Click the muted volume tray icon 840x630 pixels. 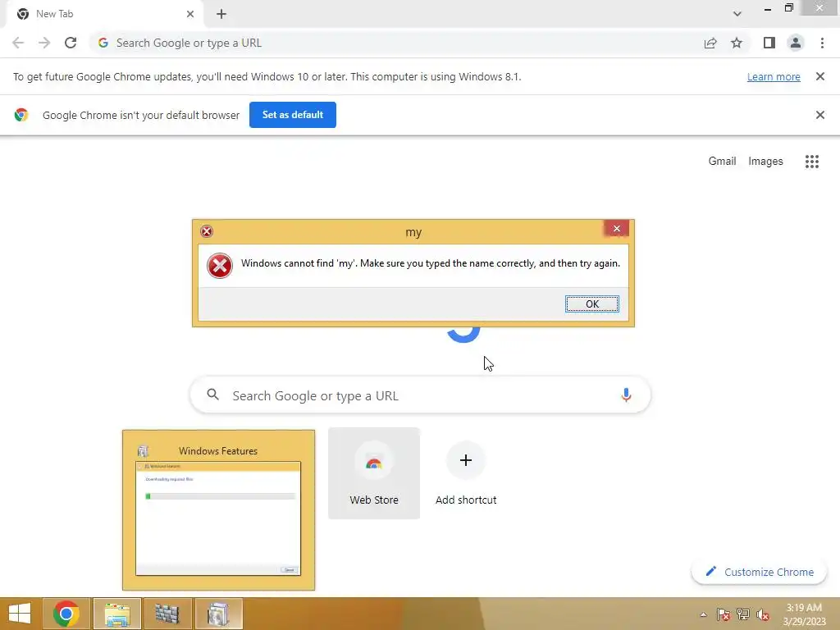pyautogui.click(x=762, y=615)
